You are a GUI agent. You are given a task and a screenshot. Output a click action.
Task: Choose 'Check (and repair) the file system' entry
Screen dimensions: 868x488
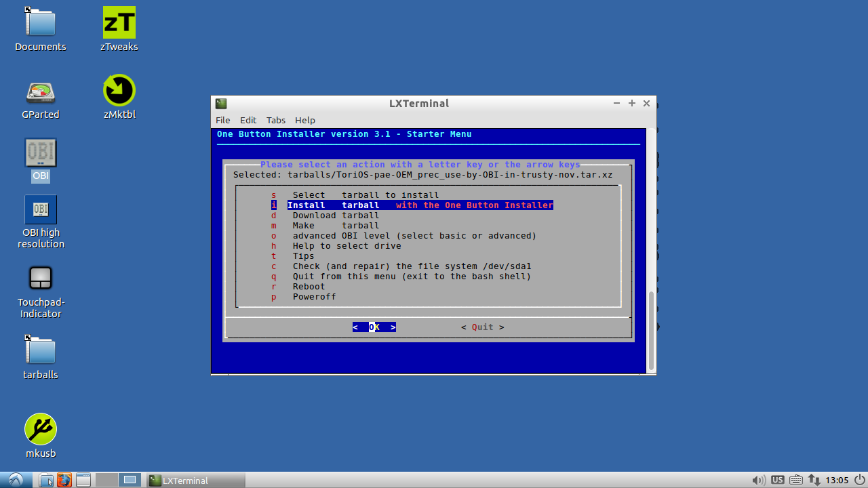[x=401, y=266]
